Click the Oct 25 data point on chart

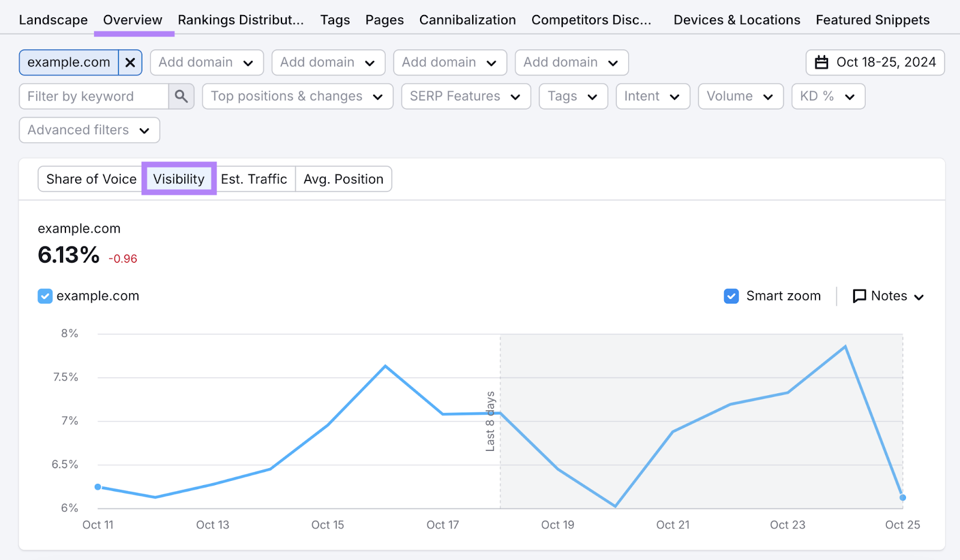(902, 497)
